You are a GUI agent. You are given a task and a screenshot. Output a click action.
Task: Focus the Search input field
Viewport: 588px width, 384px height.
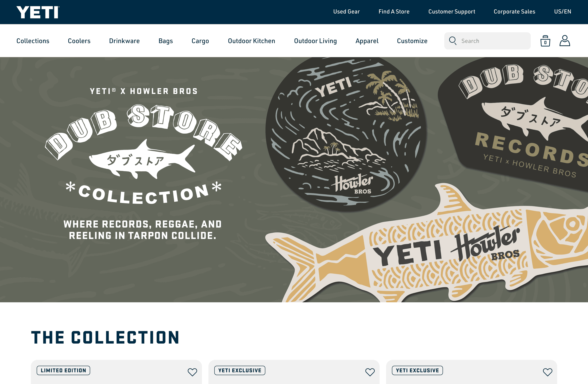pos(487,41)
